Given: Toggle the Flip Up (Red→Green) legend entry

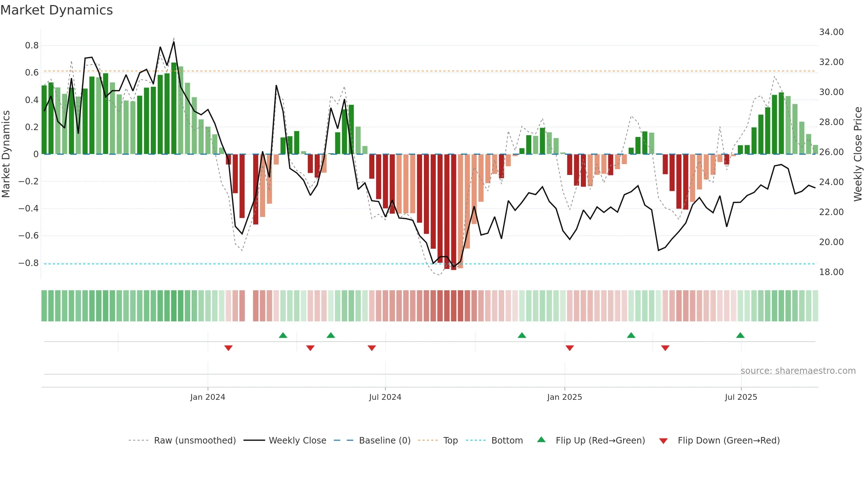Looking at the screenshot, I should pyautogui.click(x=591, y=440).
